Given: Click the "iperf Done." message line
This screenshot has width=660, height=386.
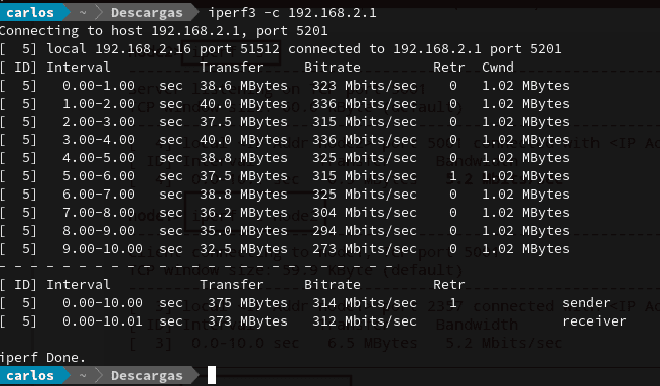Looking at the screenshot, I should (x=43, y=358).
